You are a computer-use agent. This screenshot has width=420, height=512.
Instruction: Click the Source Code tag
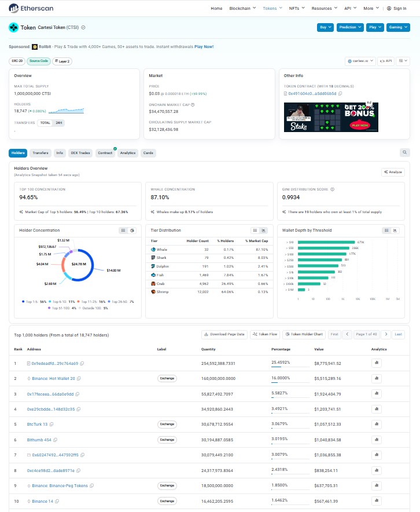pyautogui.click(x=39, y=61)
